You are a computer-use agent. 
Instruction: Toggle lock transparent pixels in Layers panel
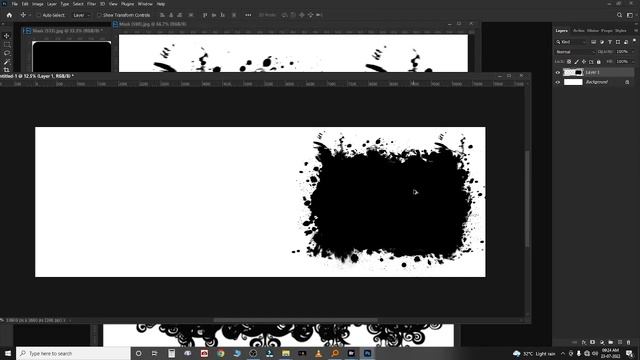coord(569,62)
